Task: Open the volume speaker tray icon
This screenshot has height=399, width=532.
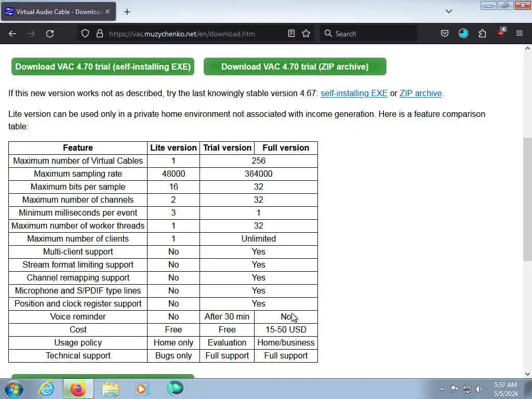Action: 479,389
